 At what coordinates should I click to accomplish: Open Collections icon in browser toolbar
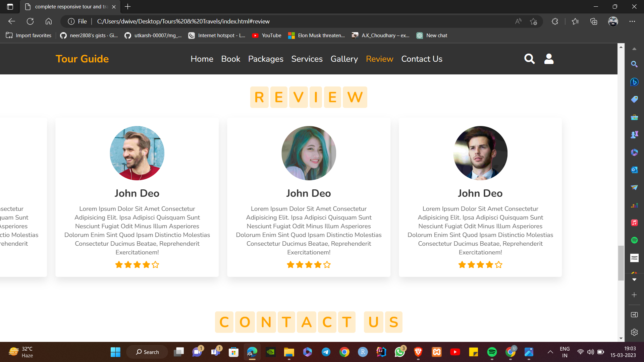coord(594,21)
